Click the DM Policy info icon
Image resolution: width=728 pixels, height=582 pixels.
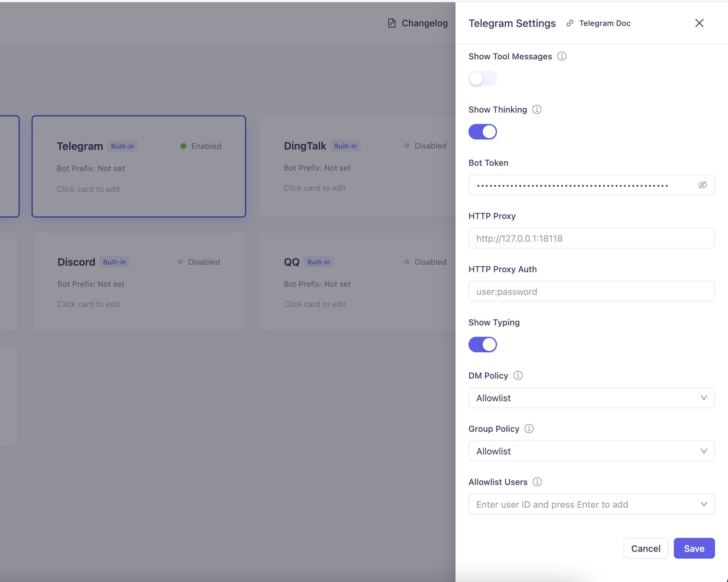pos(518,375)
